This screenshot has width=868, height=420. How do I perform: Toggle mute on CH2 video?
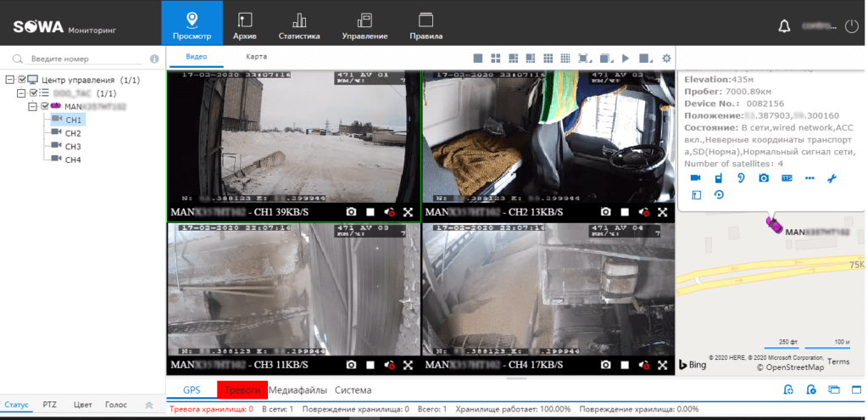click(644, 211)
